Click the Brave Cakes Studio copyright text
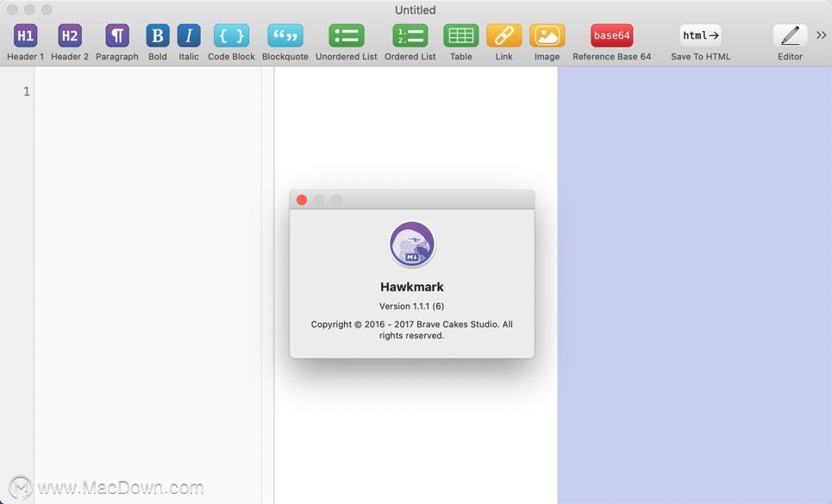 tap(412, 330)
